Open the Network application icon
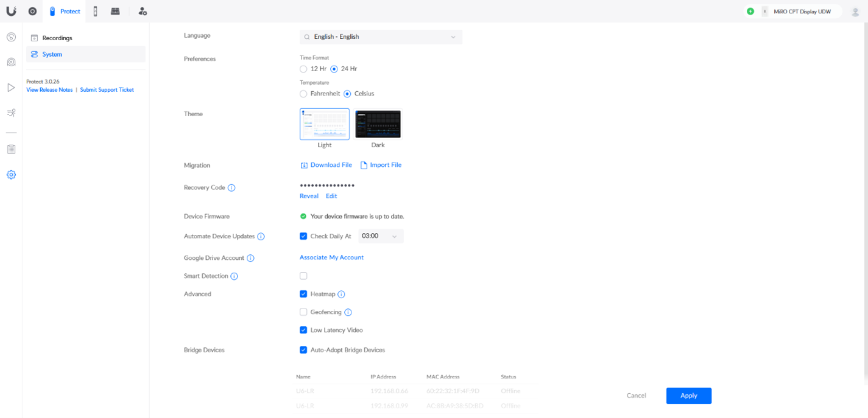 (32, 11)
